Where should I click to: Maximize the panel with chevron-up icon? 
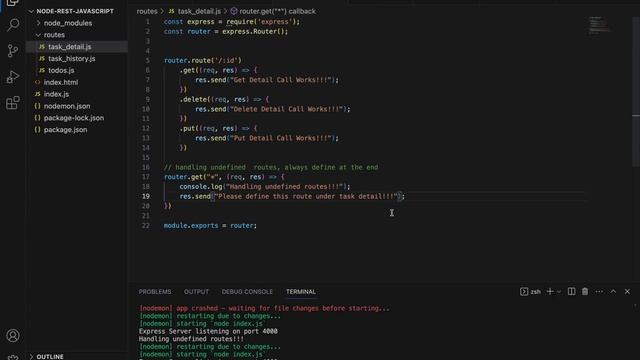tap(613, 291)
